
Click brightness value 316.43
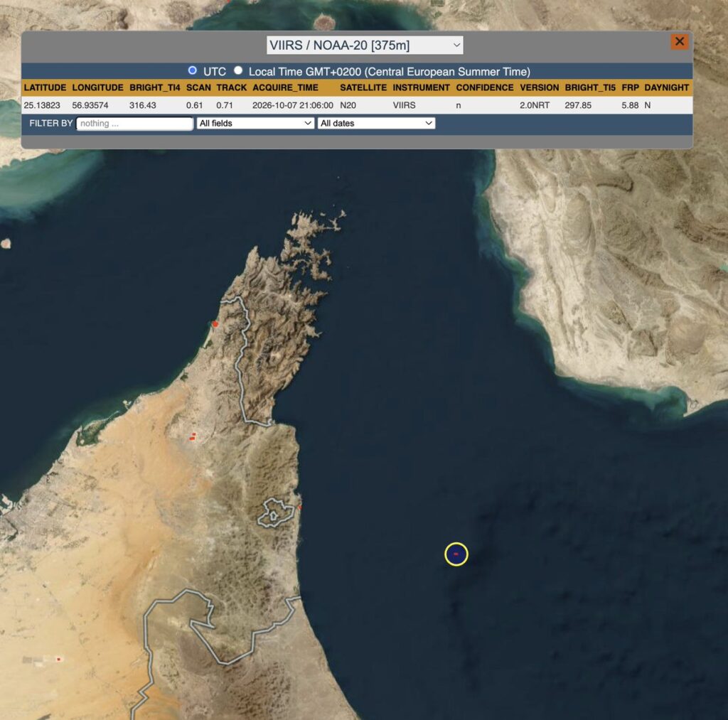coord(142,105)
